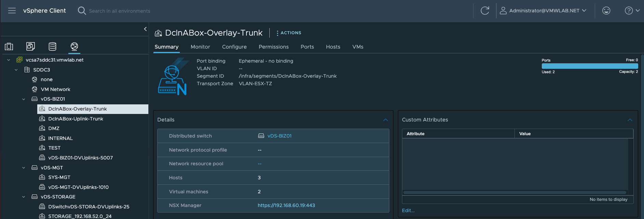Open the Ports tab
The height and width of the screenshot is (219, 644).
coord(307,47)
